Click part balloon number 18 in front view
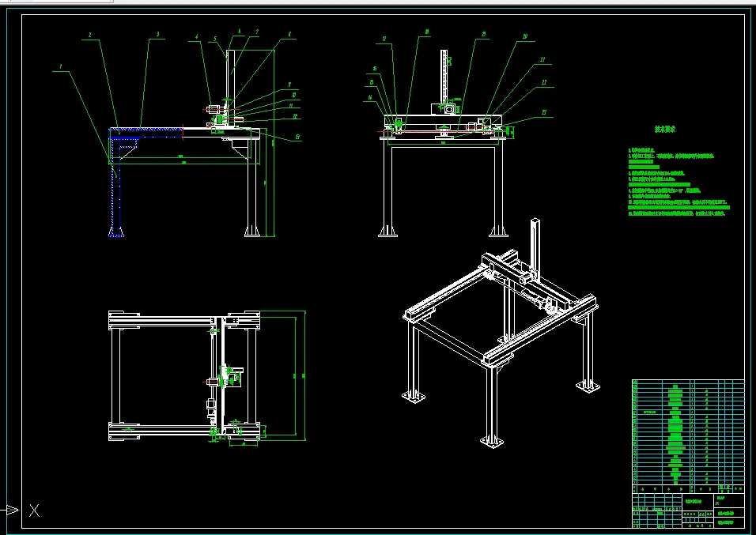Viewport: 756px width, 535px height. pyautogui.click(x=427, y=32)
